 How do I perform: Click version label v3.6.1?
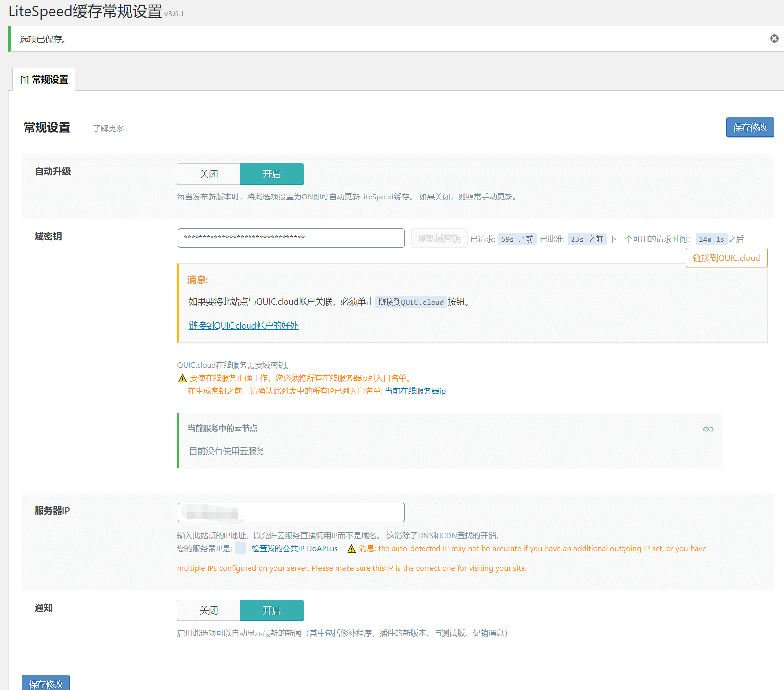(x=174, y=14)
